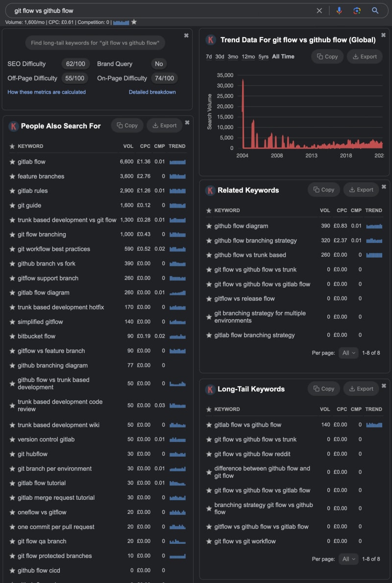This screenshot has height=583, width=392.
Task: Select the 12mo trend range
Action: pos(248,56)
